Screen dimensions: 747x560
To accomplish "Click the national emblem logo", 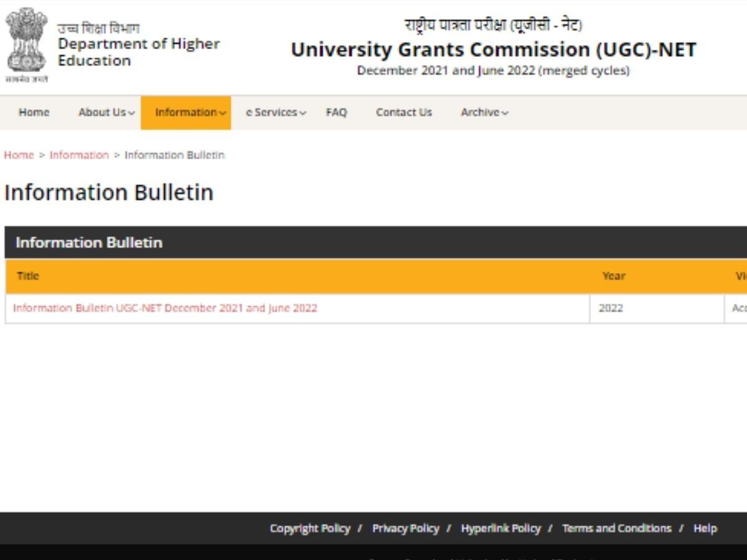I will [27, 45].
